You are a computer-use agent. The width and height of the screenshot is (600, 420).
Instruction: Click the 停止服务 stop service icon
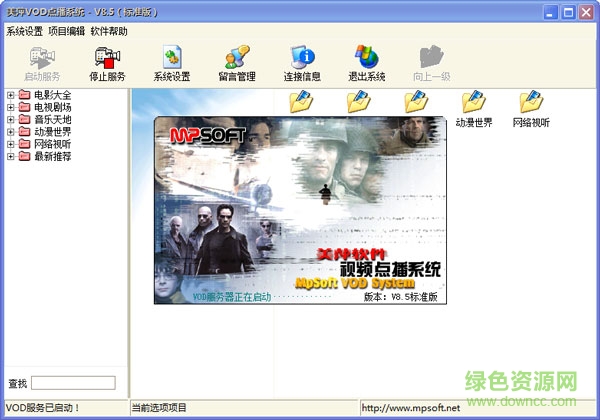(107, 58)
